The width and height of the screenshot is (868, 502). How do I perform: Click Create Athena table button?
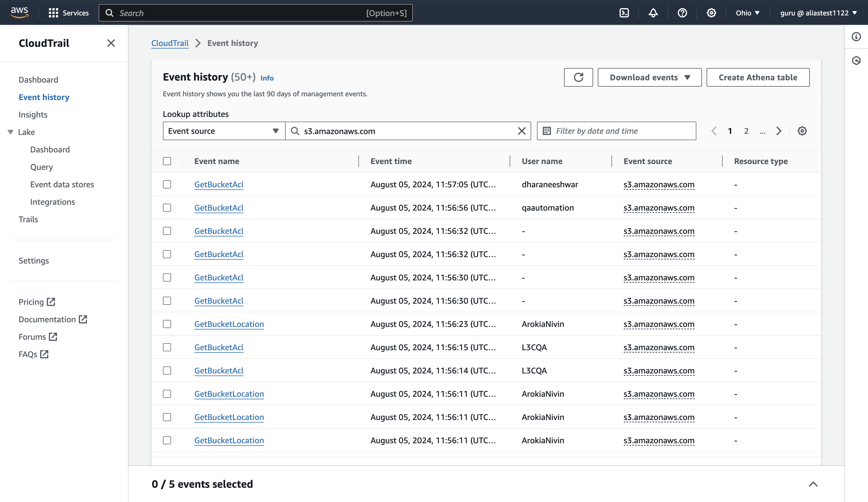pos(758,77)
